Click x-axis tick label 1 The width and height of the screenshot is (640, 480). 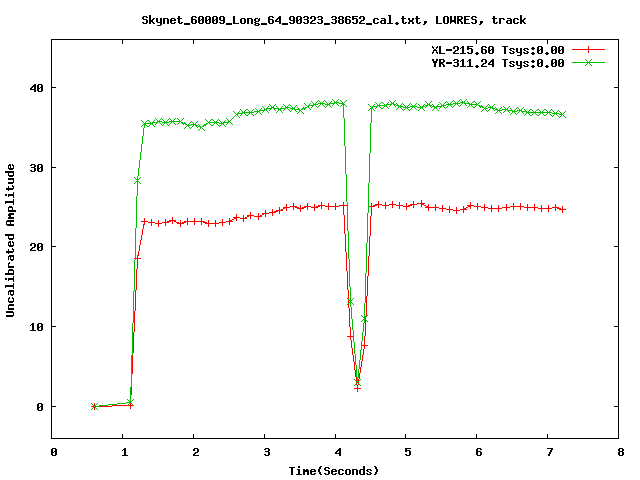[x=124, y=452]
